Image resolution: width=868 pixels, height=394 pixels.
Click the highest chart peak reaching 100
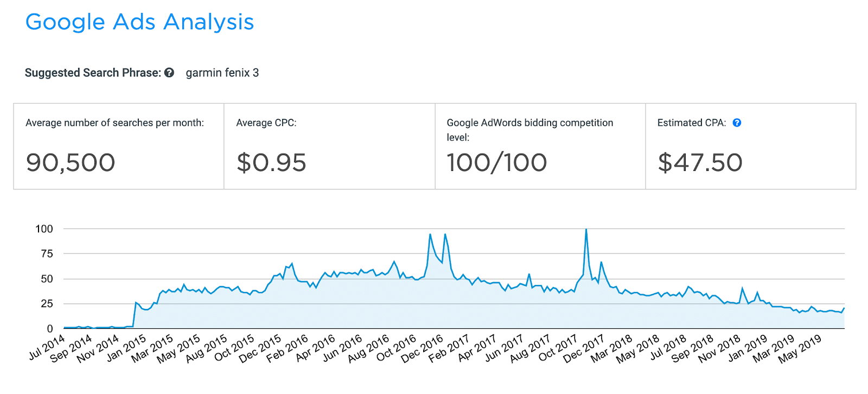tap(586, 230)
